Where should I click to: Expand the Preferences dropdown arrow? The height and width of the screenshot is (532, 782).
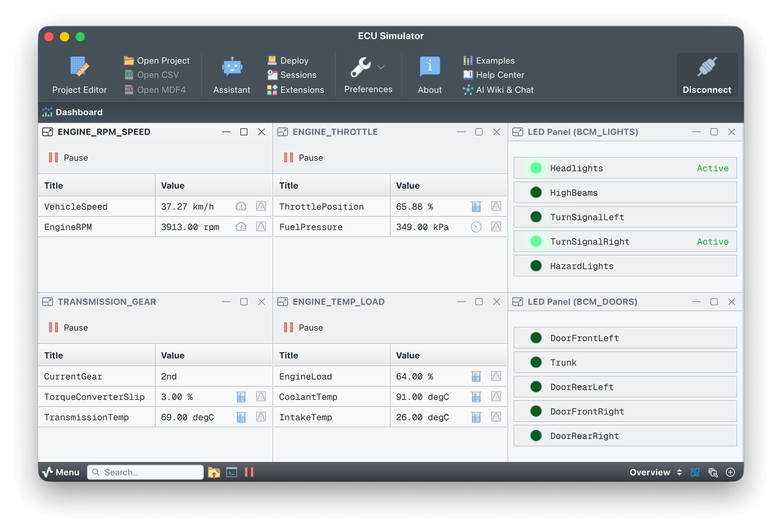point(381,67)
